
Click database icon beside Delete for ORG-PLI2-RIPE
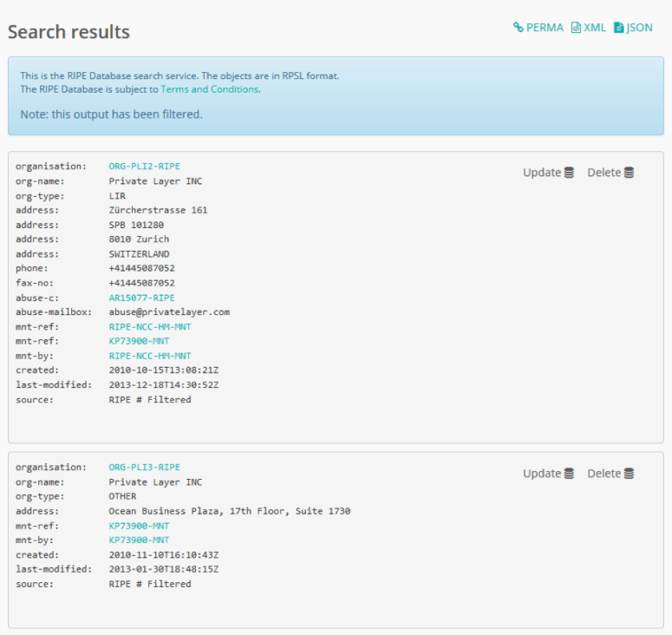pyautogui.click(x=629, y=173)
